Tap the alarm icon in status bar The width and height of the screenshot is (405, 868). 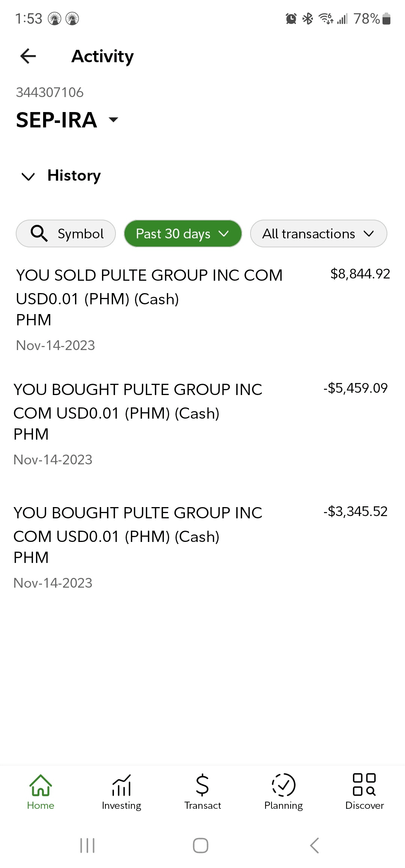tap(291, 18)
